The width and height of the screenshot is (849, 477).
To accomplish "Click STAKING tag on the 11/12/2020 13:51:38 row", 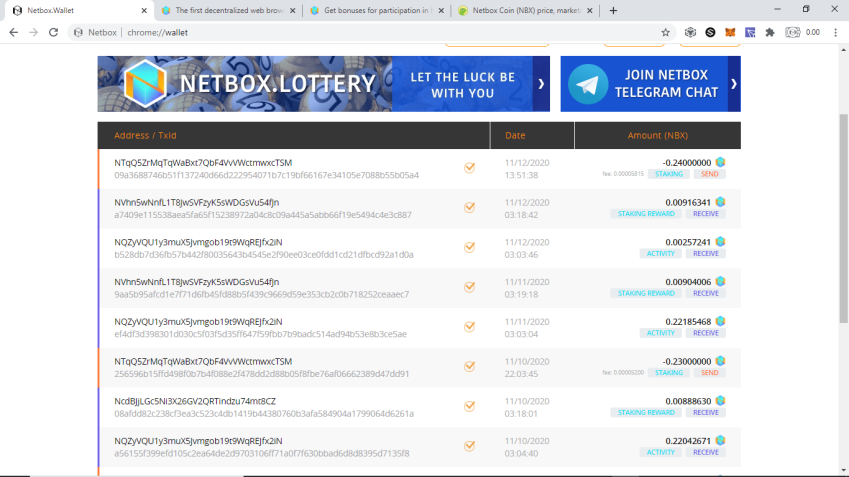I will 669,174.
